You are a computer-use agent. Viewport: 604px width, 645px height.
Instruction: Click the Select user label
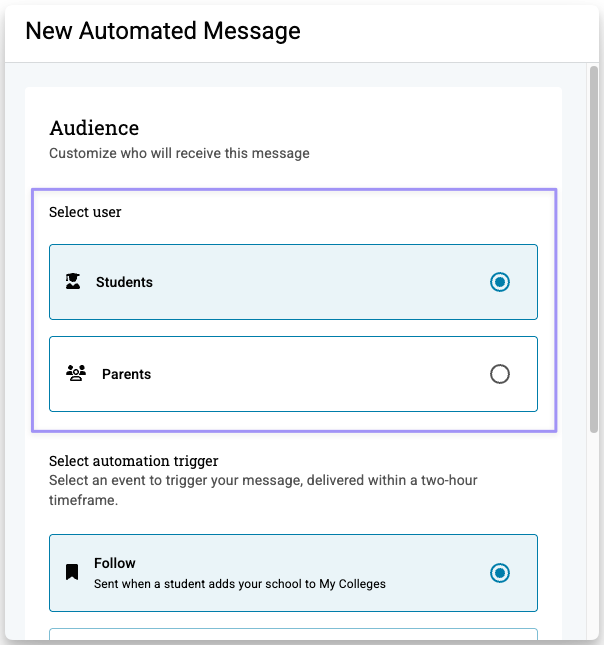coord(85,212)
